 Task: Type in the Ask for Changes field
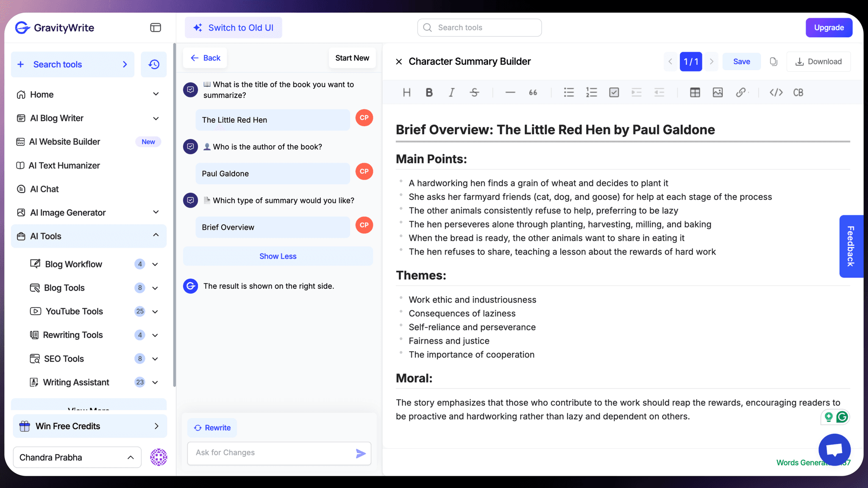click(271, 453)
